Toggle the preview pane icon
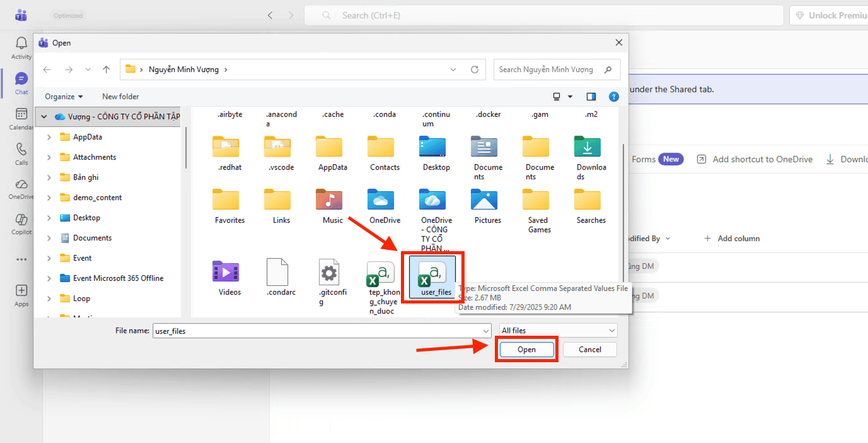This screenshot has width=868, height=443. pos(591,97)
